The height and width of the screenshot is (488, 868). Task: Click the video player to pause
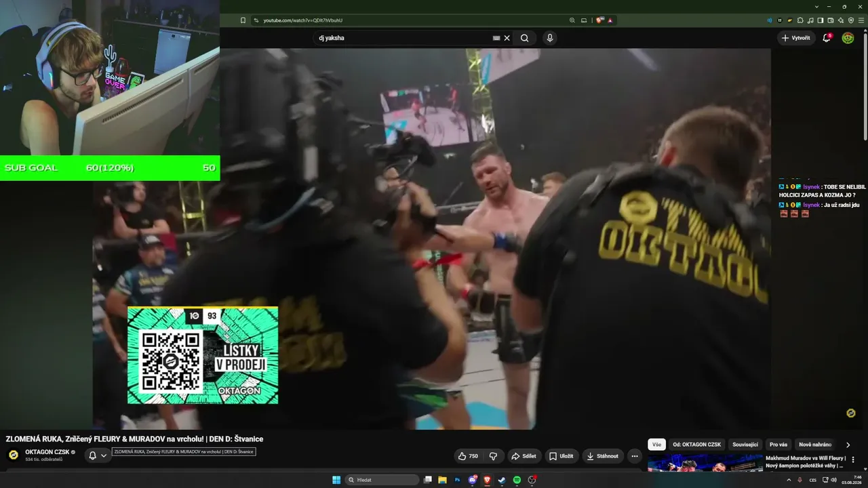pos(431,239)
